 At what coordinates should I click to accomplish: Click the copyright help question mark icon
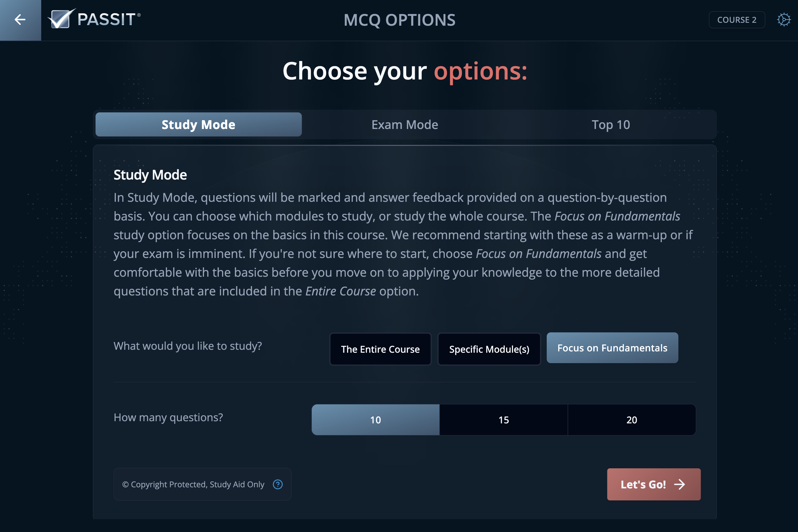pyautogui.click(x=278, y=484)
